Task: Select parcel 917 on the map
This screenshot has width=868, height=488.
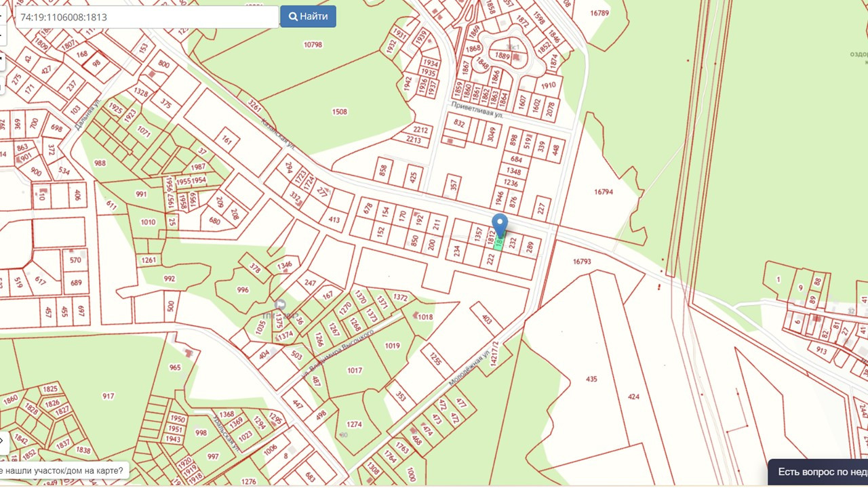Action: [108, 396]
